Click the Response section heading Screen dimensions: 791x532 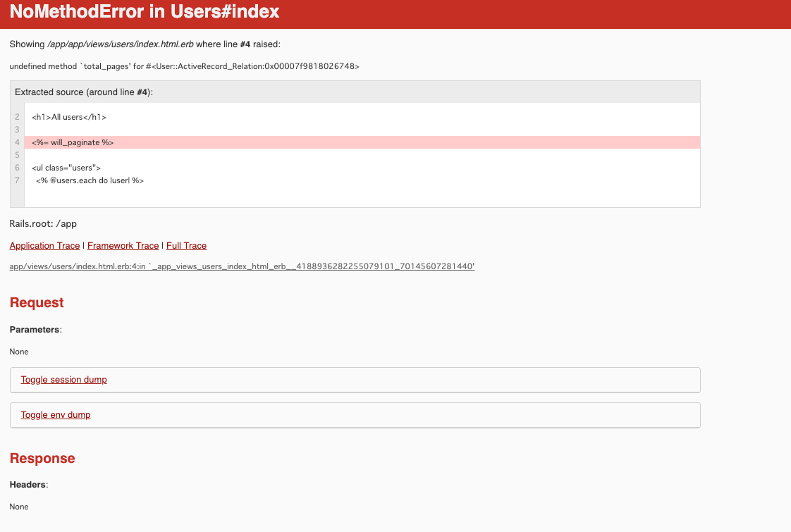42,458
